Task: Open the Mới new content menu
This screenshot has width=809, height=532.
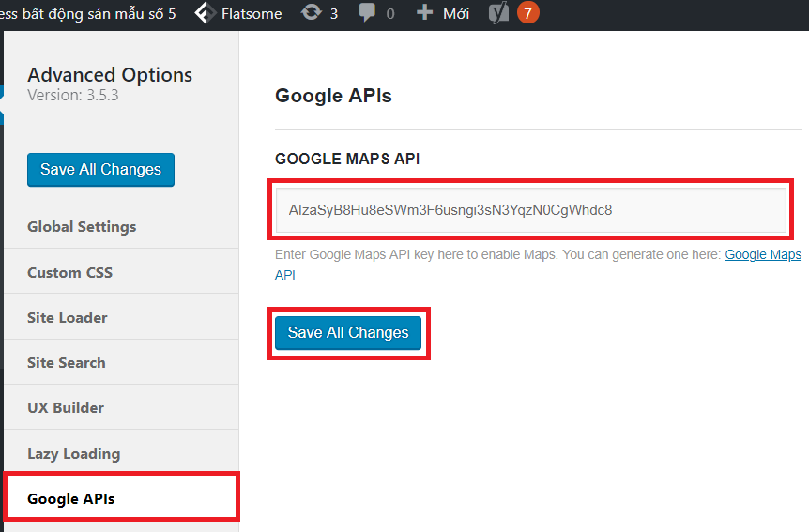Action: click(x=456, y=13)
